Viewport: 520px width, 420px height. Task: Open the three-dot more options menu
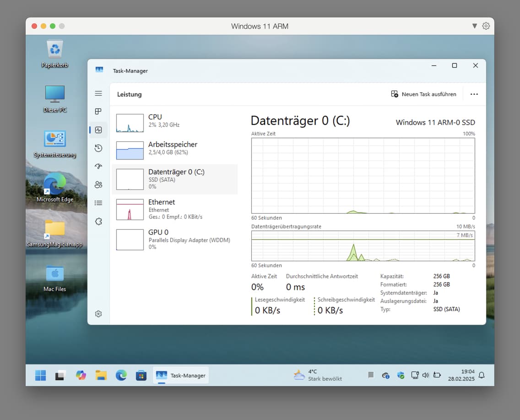click(474, 94)
